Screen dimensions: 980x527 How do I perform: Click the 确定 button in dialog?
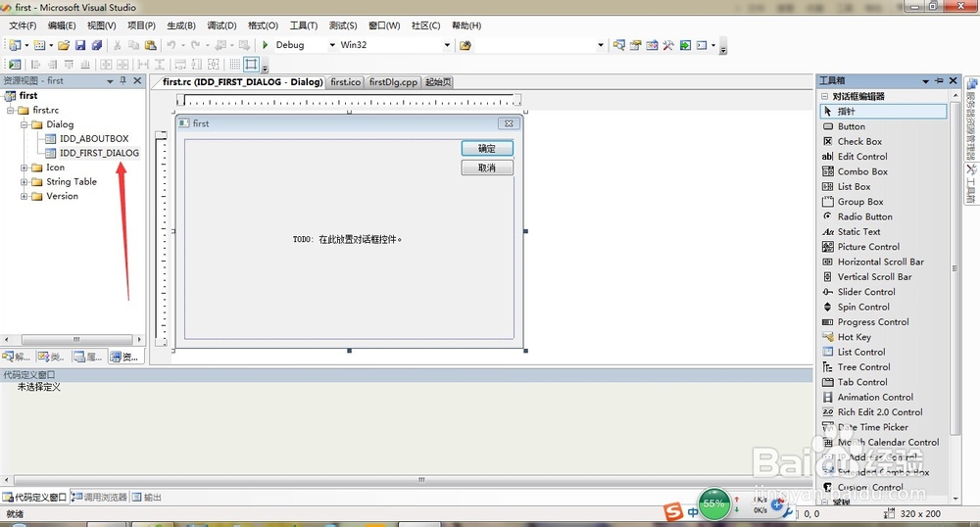(487, 148)
